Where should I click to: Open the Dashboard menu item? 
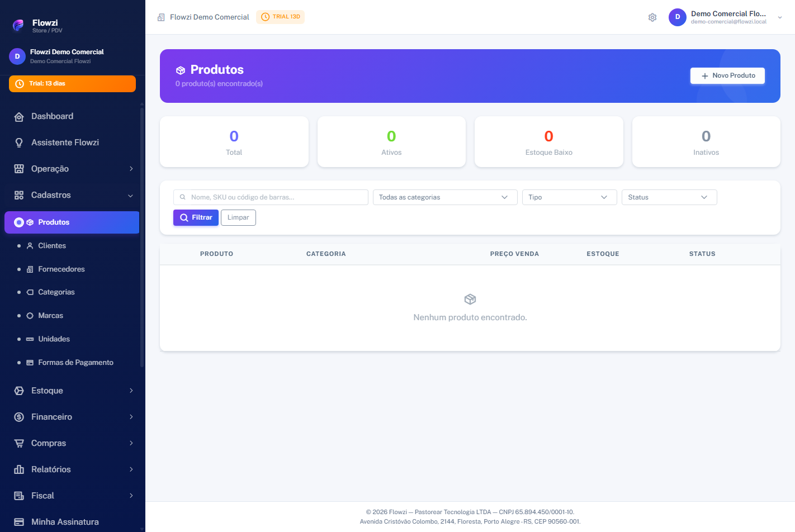click(x=72, y=116)
